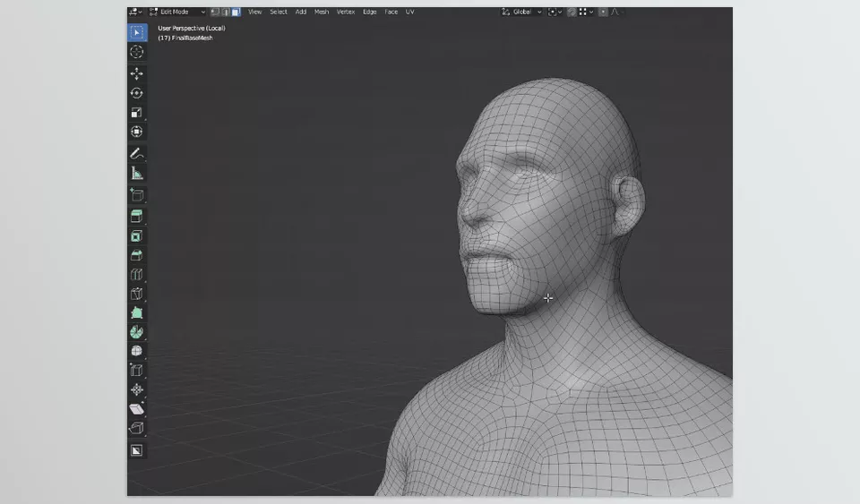This screenshot has width=860, height=504.
Task: Choose the Smooth vertices tool
Action: (x=137, y=351)
